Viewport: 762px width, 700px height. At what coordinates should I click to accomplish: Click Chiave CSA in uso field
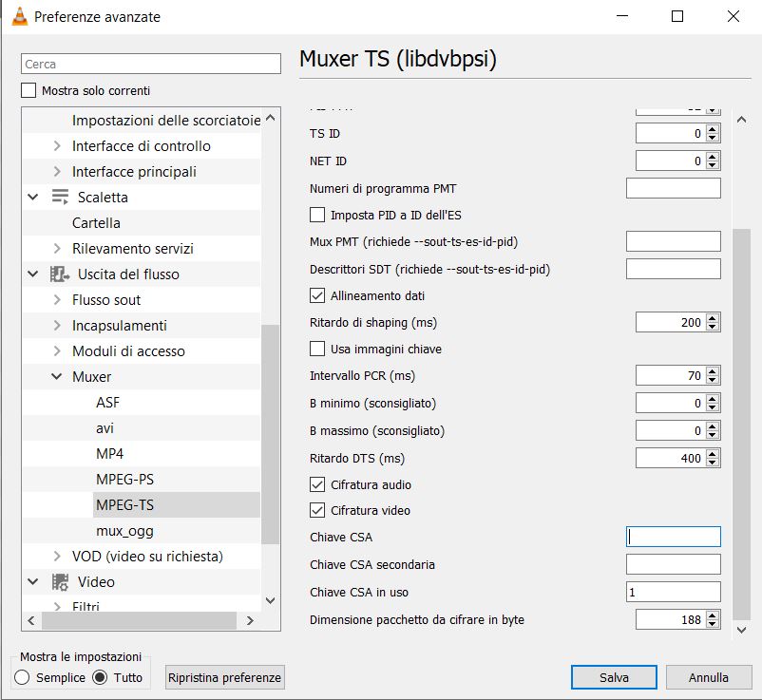(x=673, y=592)
